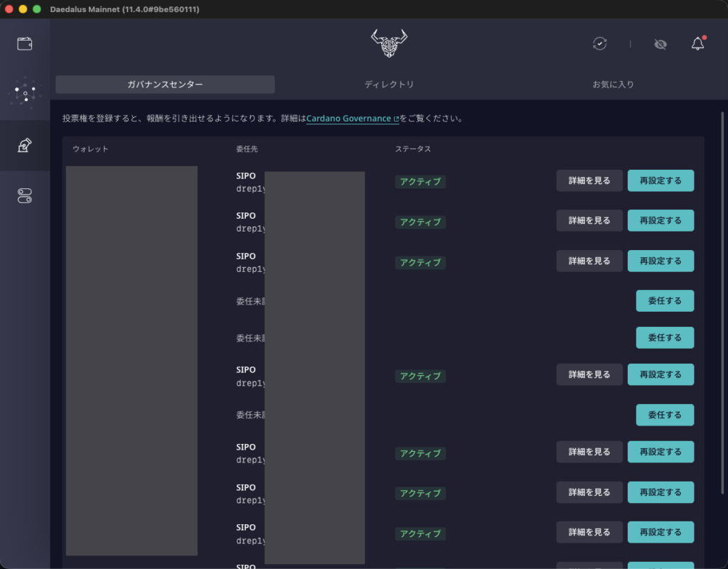Click the アクティブ badge in the first row

(x=420, y=181)
